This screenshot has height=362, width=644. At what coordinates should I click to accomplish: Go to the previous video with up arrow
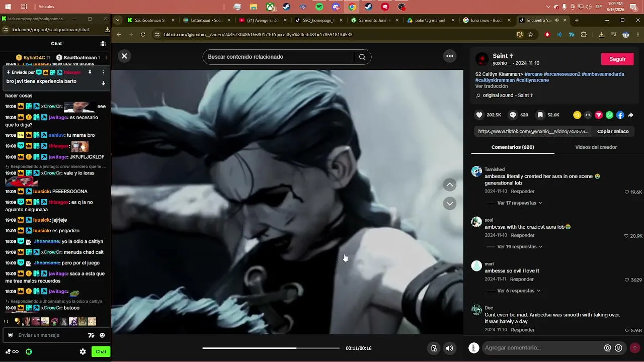pos(450,185)
